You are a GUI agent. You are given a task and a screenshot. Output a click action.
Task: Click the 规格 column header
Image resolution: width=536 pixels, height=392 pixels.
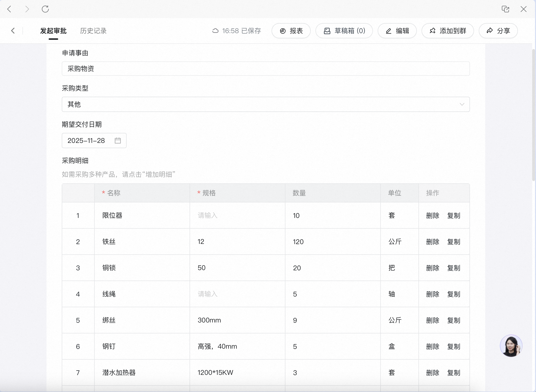pyautogui.click(x=237, y=193)
